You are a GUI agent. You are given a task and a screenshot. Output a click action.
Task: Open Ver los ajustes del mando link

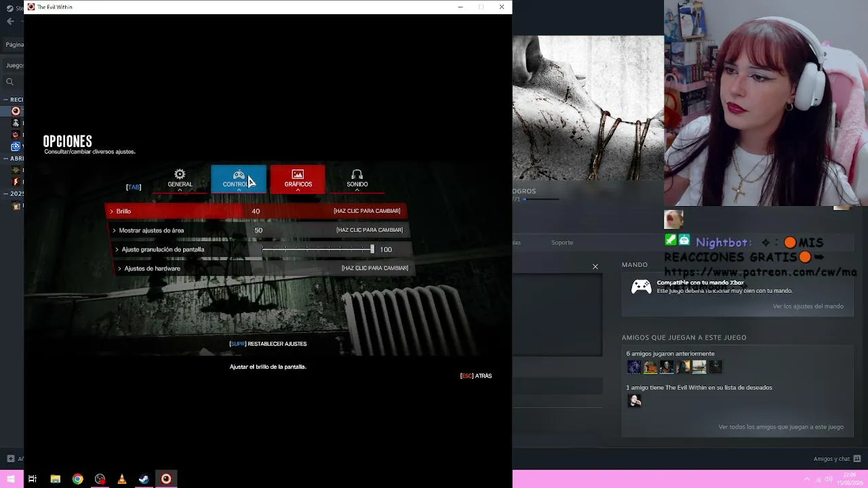pos(808,306)
